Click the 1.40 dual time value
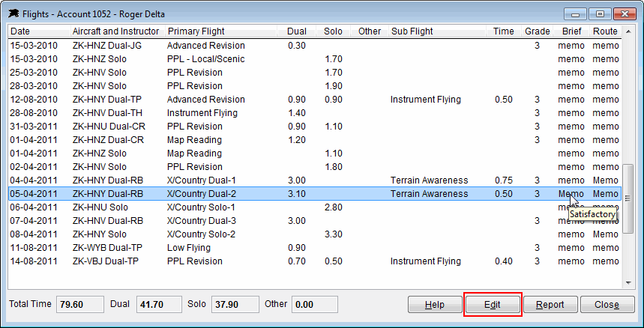Screen dimensions: 644x328 (297, 113)
